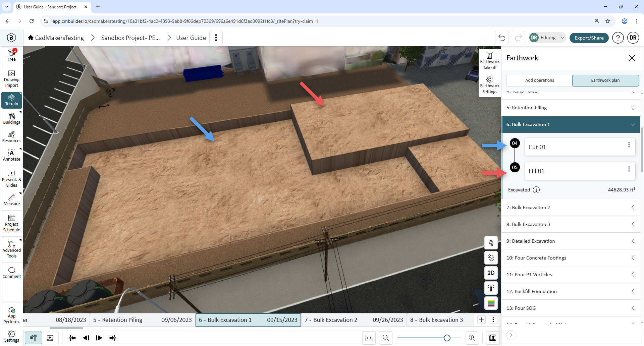Click timeline zoom out magnifier
Image resolution: width=644 pixels, height=346 pixels.
pyautogui.click(x=386, y=338)
